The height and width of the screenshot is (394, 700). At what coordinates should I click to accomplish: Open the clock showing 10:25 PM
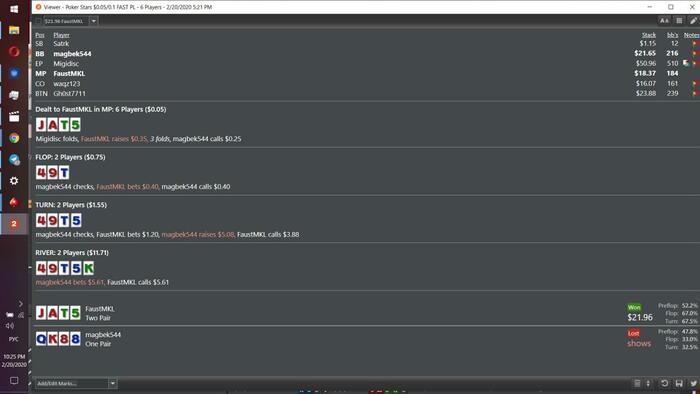14,361
